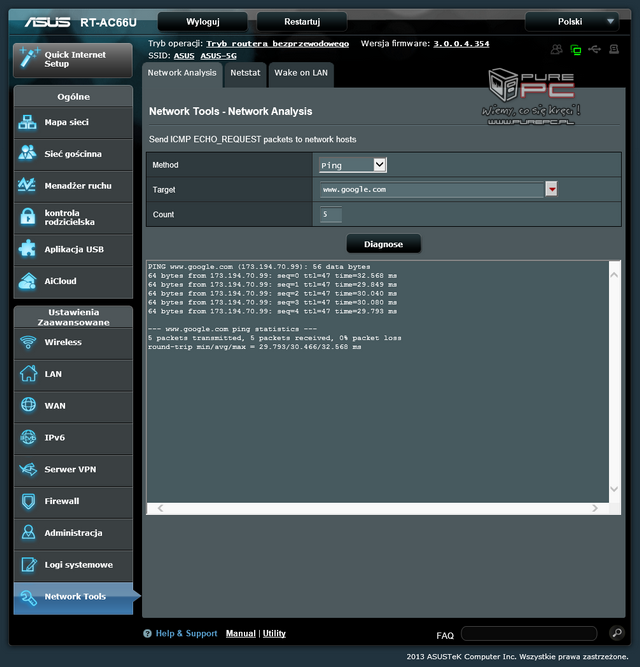Open Mapa sieci menu item

pos(73,123)
